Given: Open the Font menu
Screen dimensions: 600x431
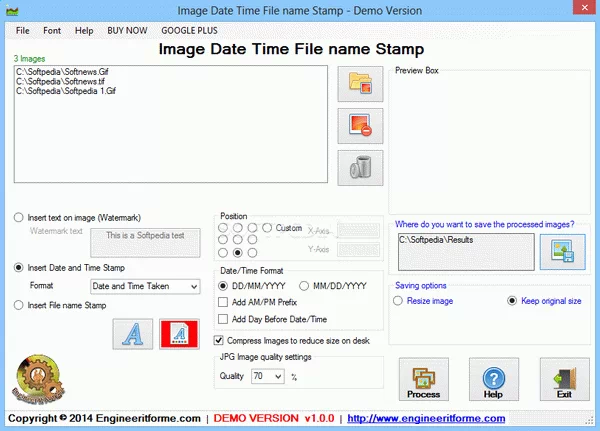Looking at the screenshot, I should pos(52,31).
